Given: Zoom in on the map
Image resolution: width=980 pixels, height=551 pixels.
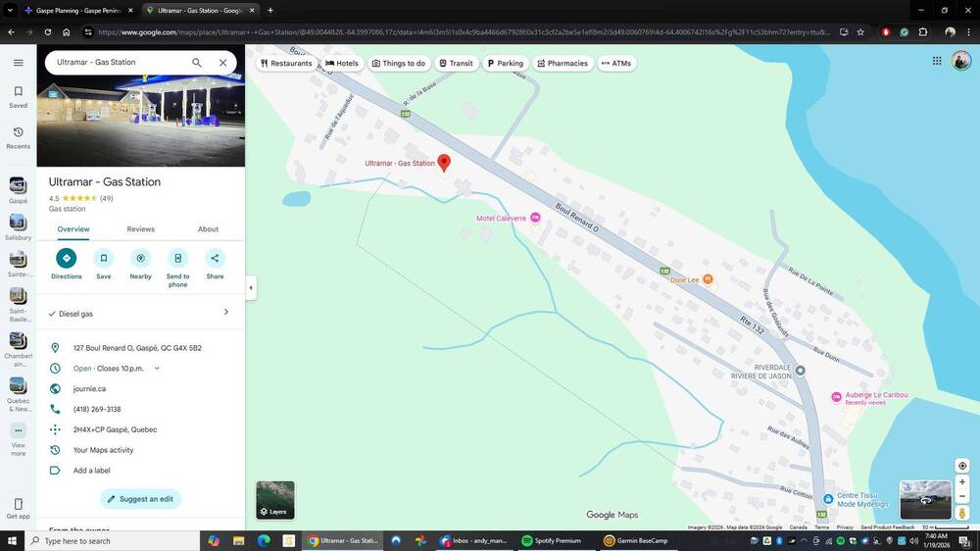Looking at the screenshot, I should (x=962, y=482).
